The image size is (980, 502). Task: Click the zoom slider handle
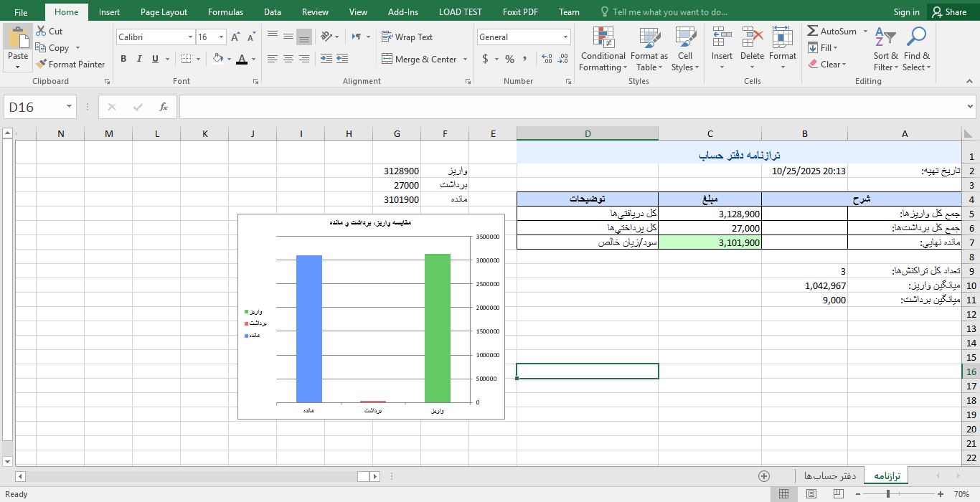888,494
